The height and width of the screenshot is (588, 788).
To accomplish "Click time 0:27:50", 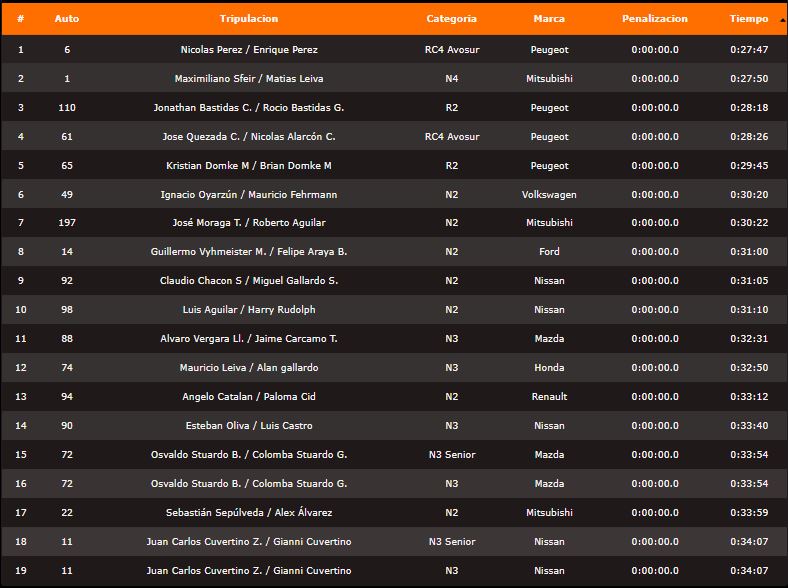I will pos(749,78).
